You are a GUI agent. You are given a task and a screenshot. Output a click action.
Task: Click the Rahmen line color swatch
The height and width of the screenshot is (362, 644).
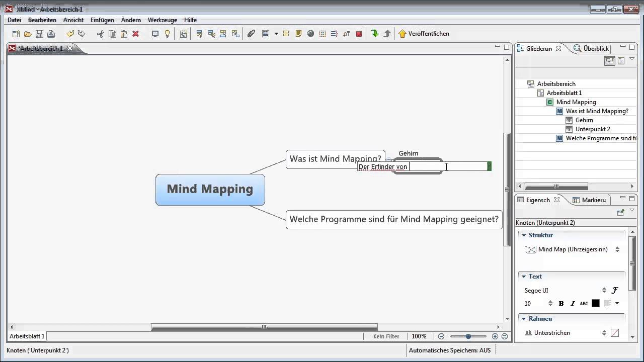coord(615,333)
